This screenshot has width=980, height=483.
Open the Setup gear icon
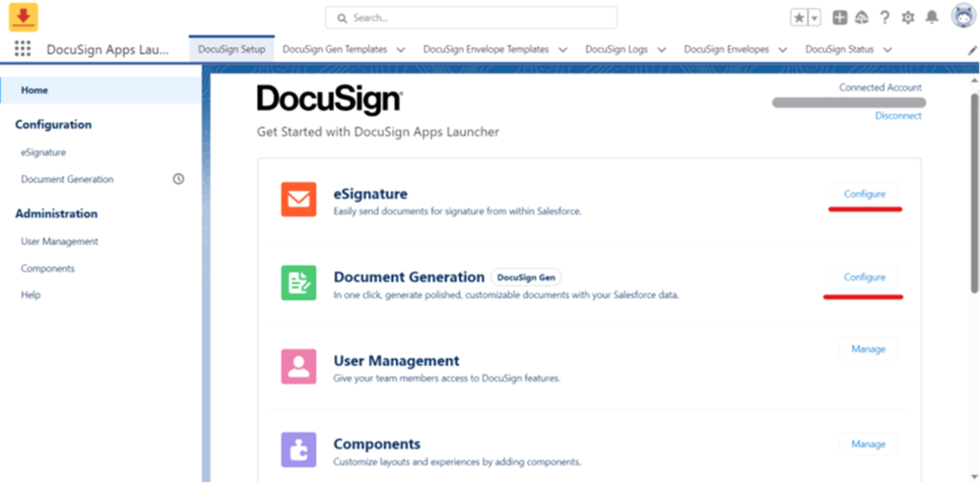908,18
